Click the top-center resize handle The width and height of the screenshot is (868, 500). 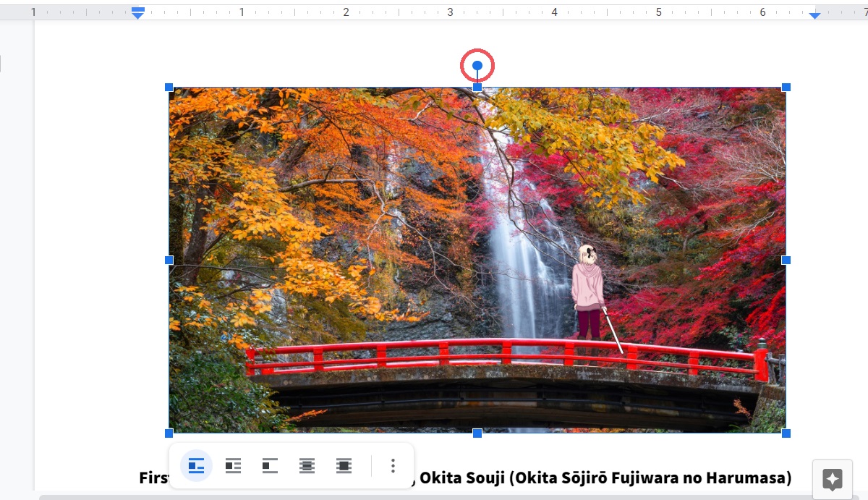(x=477, y=88)
